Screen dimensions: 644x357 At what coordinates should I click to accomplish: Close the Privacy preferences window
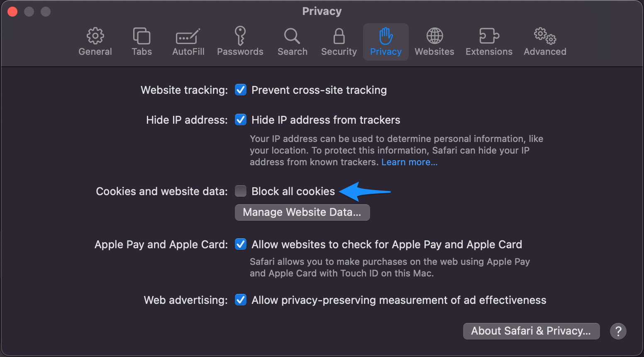click(x=12, y=11)
